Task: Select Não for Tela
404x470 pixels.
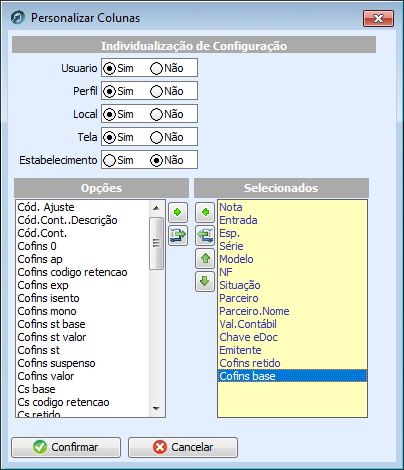Action: pos(156,138)
